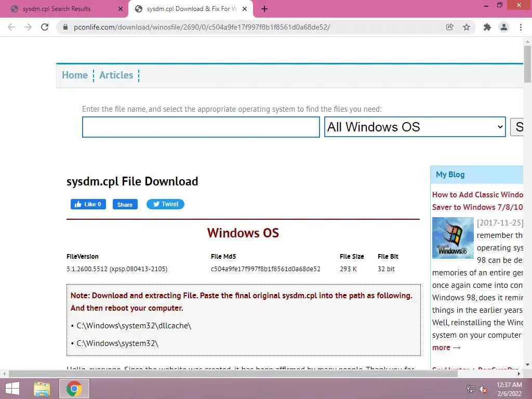Select the 293 K file size value
This screenshot has height=399, width=532.
click(348, 269)
